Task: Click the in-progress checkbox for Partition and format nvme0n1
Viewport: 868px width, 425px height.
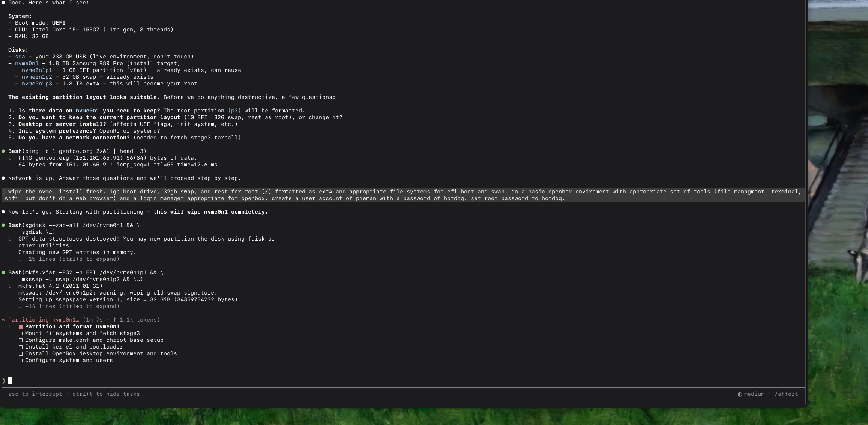Action: pos(21,327)
